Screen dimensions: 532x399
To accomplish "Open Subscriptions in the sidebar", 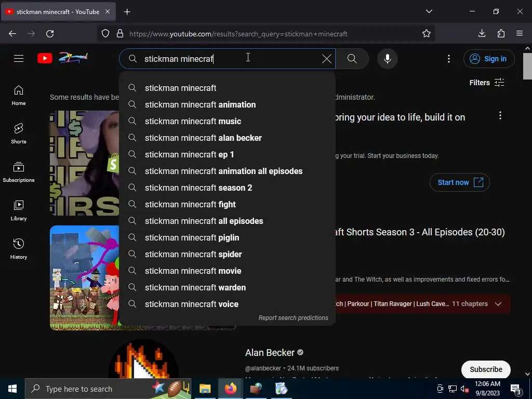I will (x=19, y=172).
